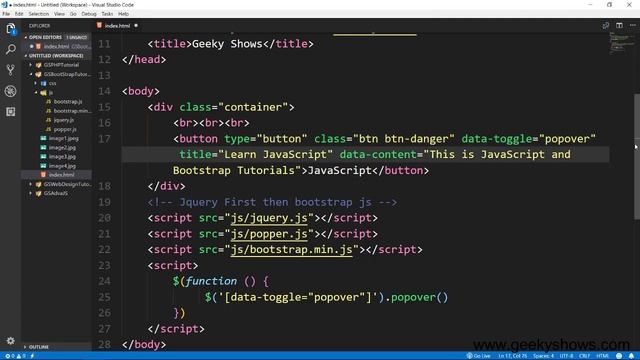Click the editor vertical scrollbar thumb
The height and width of the screenshot is (360, 640).
pos(637,157)
